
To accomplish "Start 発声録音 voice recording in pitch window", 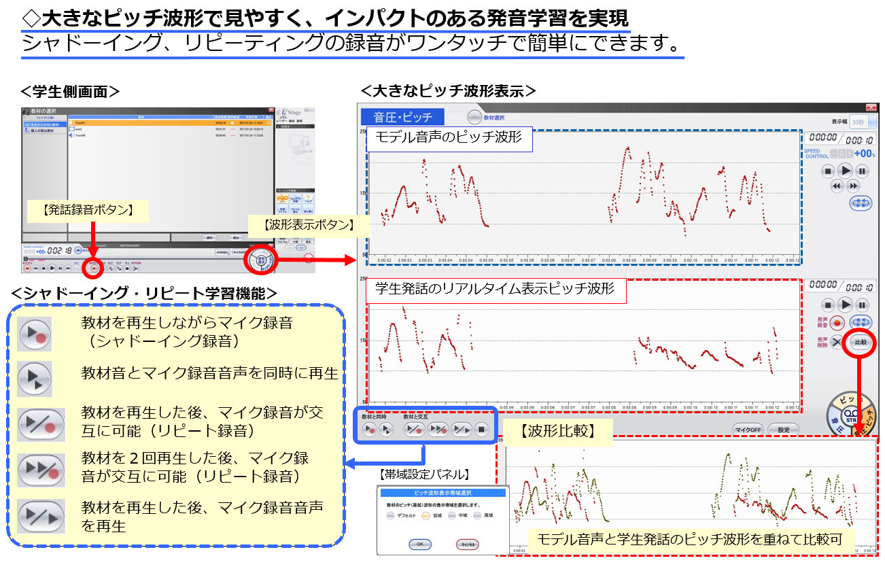I will pyautogui.click(x=837, y=322).
